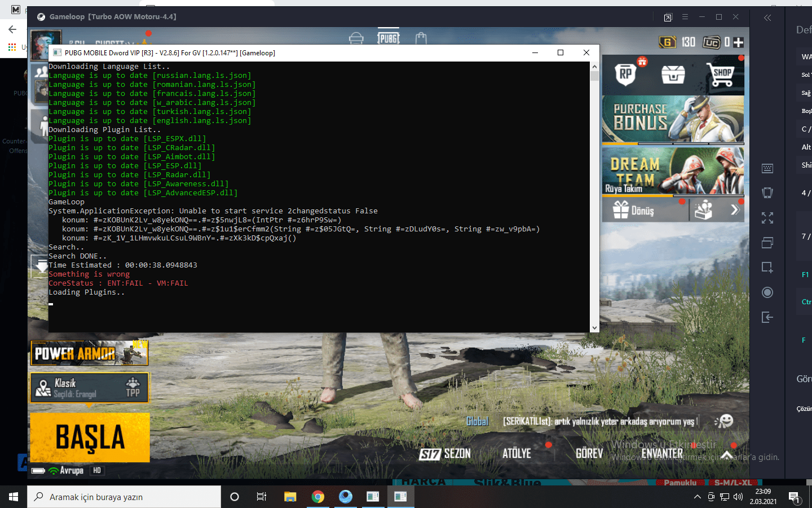Click the 'Something is wrong' line
This screenshot has width=812, height=508.
[89, 274]
